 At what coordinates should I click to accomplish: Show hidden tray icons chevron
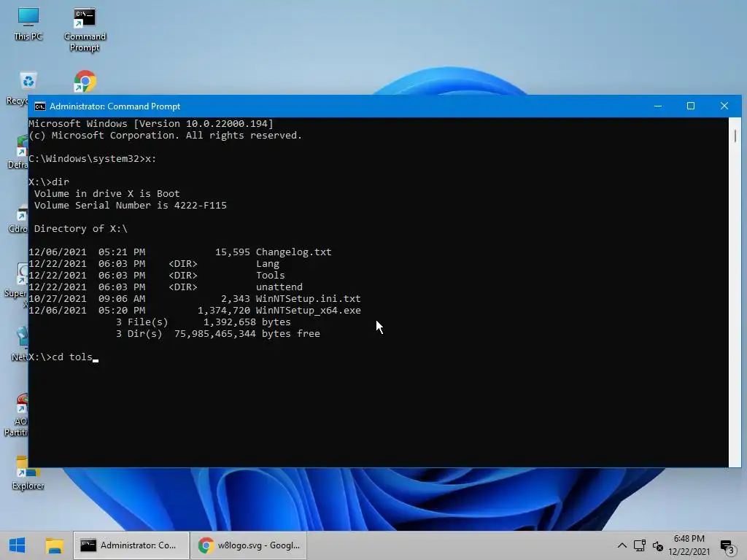622,545
